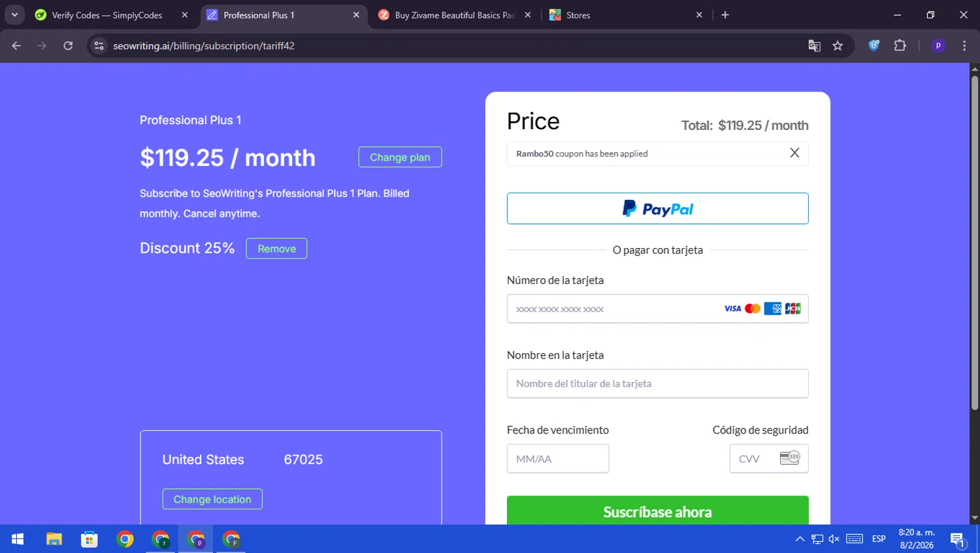Viewport: 980px width, 553px height.
Task: Click the American Express logo
Action: (773, 309)
